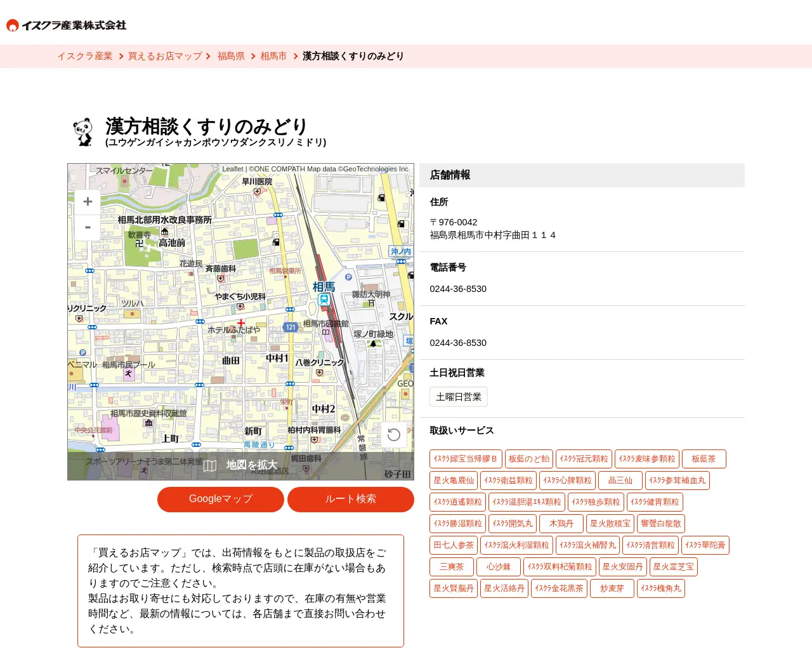
Task: Select 心沙棘 product tag
Action: click(x=499, y=567)
